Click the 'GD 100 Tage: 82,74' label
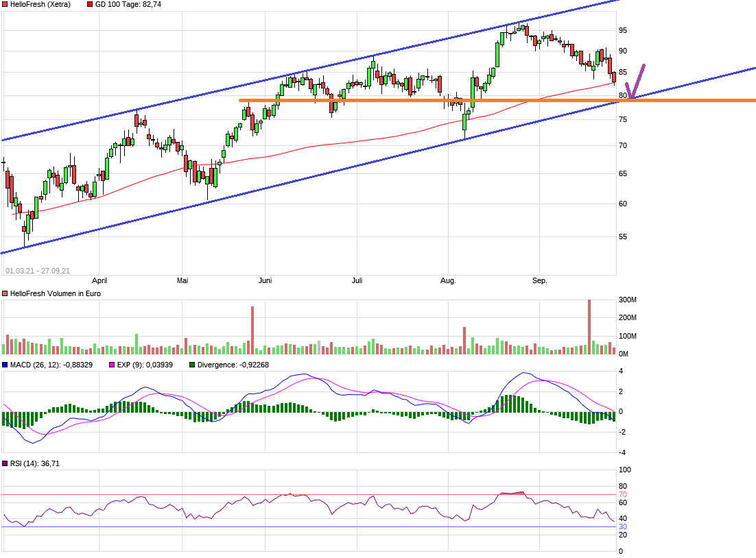The height and width of the screenshot is (558, 756). pyautogui.click(x=128, y=4)
